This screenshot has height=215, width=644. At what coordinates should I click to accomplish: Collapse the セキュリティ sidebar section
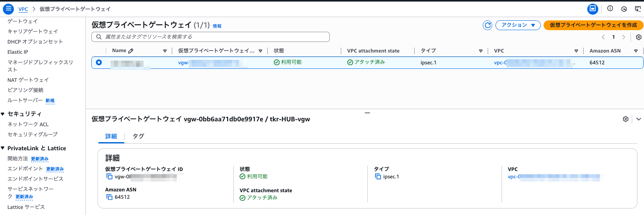(3, 114)
